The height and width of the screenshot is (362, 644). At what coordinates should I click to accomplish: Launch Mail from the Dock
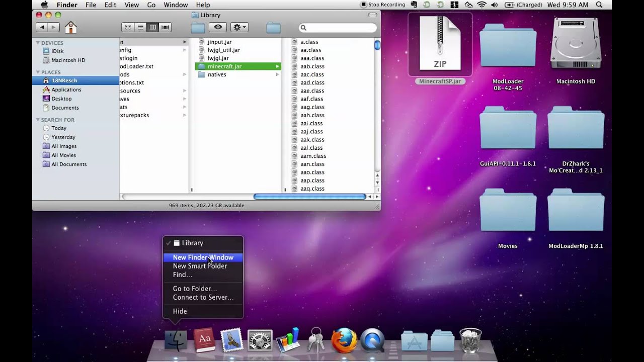[232, 340]
